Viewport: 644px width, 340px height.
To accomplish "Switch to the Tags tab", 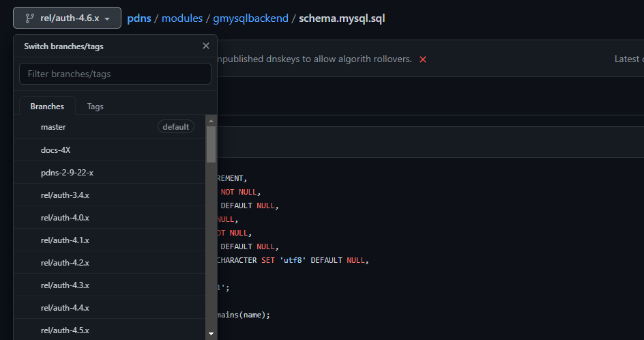I will [x=96, y=106].
